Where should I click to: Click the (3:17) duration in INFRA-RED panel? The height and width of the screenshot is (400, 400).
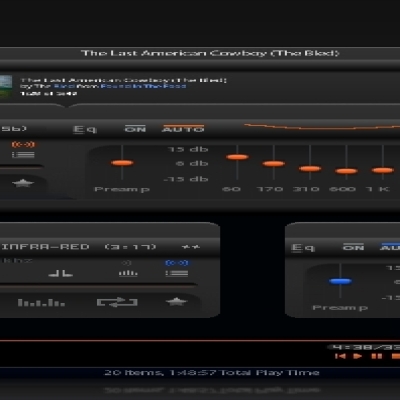coord(130,247)
